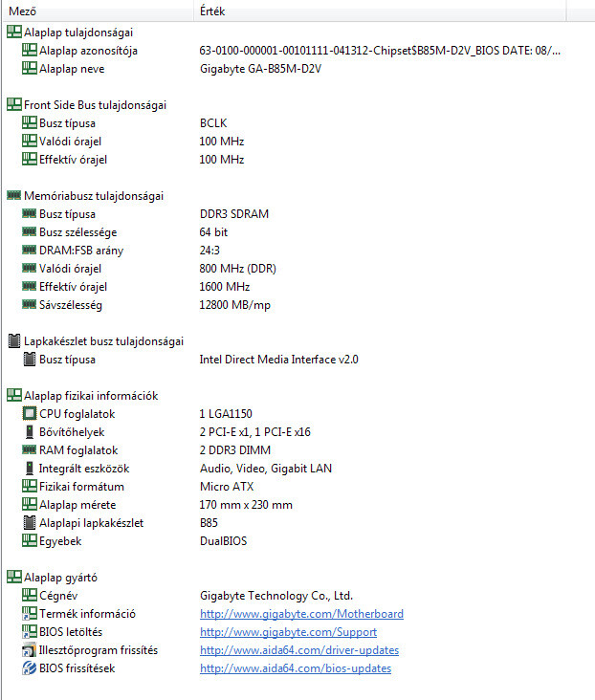Select the Alaplap azonosítója value text

[x=380, y=51]
